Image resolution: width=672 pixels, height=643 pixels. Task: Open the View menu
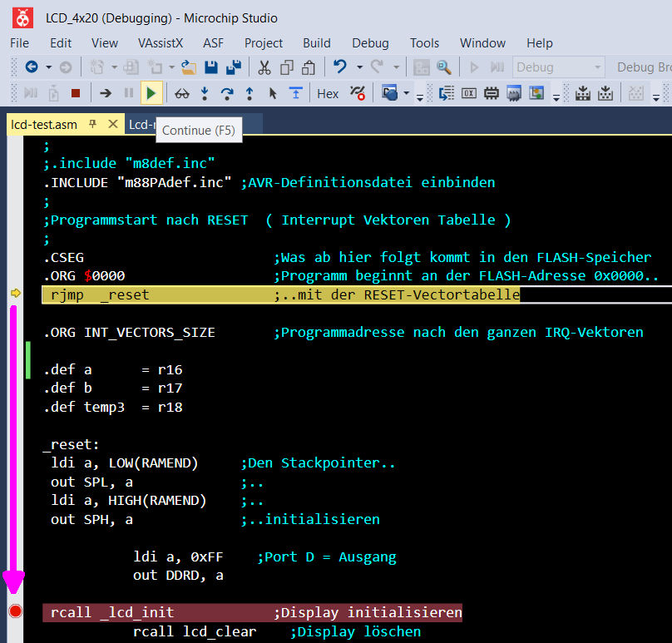click(x=105, y=43)
